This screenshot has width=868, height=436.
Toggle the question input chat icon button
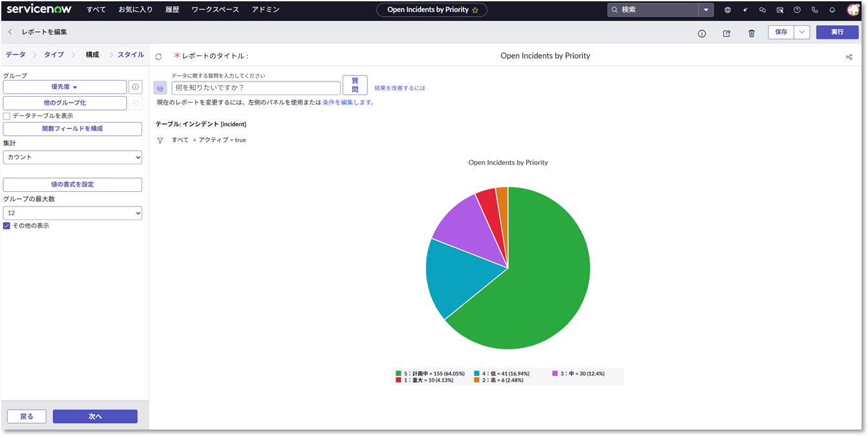(160, 88)
